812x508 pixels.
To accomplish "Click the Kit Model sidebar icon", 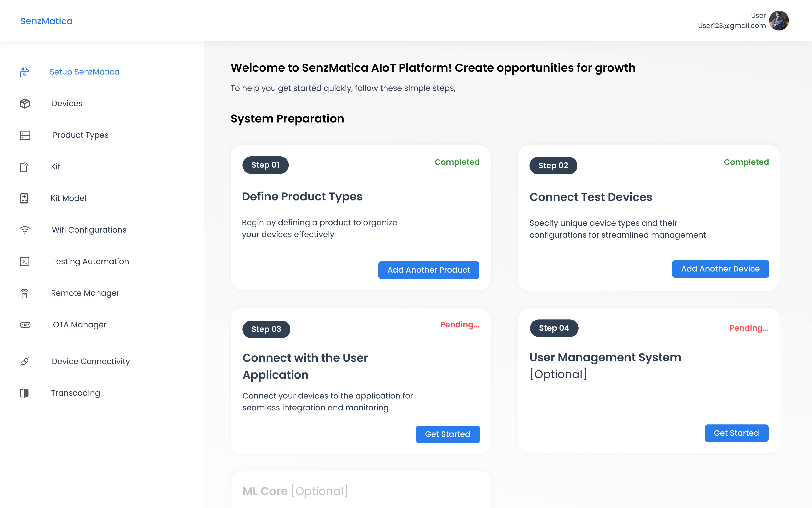I will coord(24,198).
